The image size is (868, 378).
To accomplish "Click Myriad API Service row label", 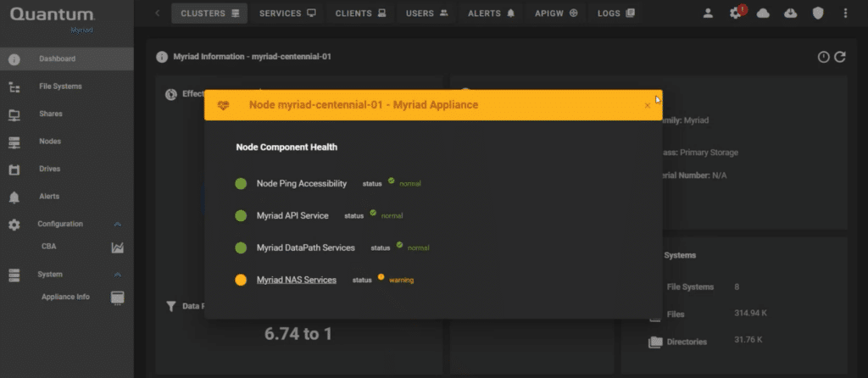I will (x=292, y=216).
